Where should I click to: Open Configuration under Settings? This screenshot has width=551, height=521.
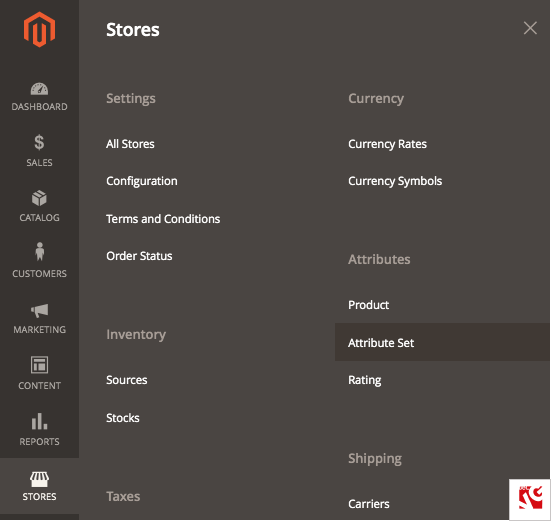tap(142, 181)
